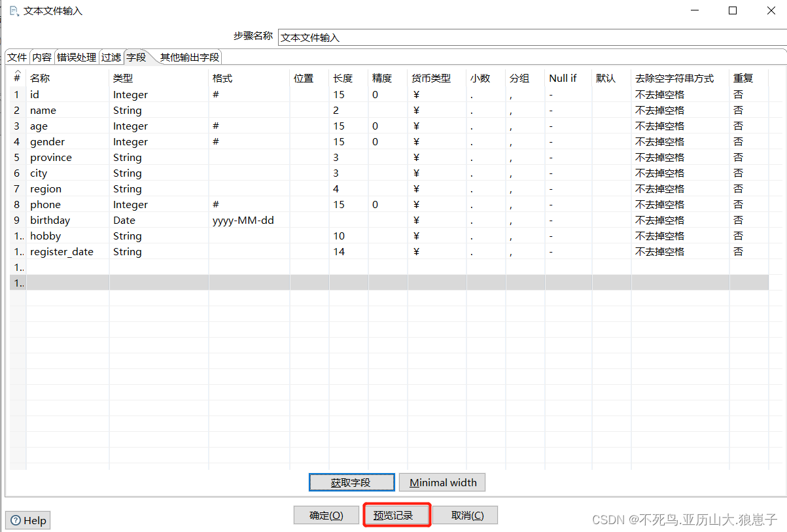Click the 格式 column header
This screenshot has width=787, height=532.
tap(249, 78)
